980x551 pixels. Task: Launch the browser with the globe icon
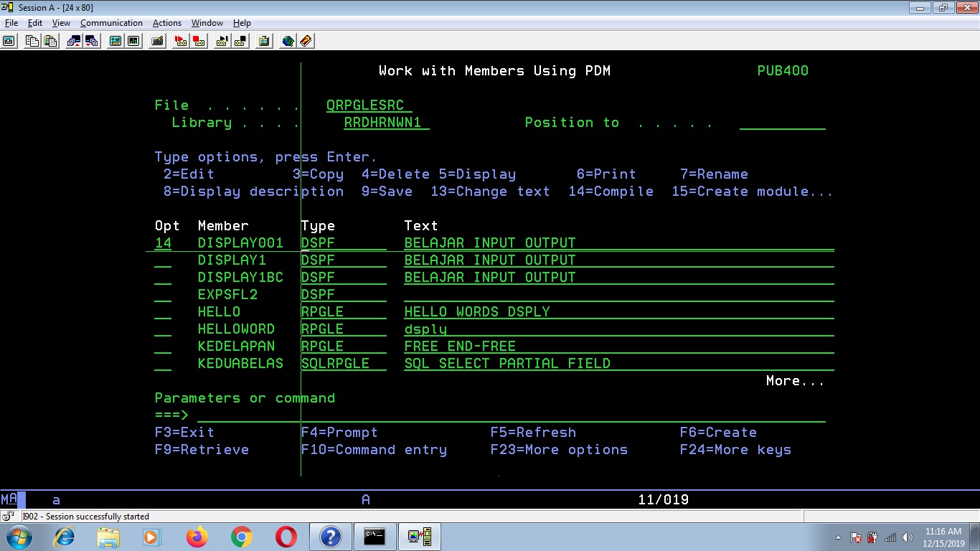(286, 41)
